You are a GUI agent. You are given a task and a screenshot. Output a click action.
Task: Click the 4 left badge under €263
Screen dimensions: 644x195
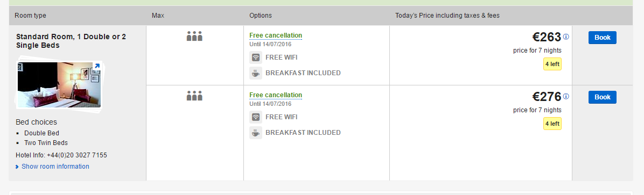552,64
